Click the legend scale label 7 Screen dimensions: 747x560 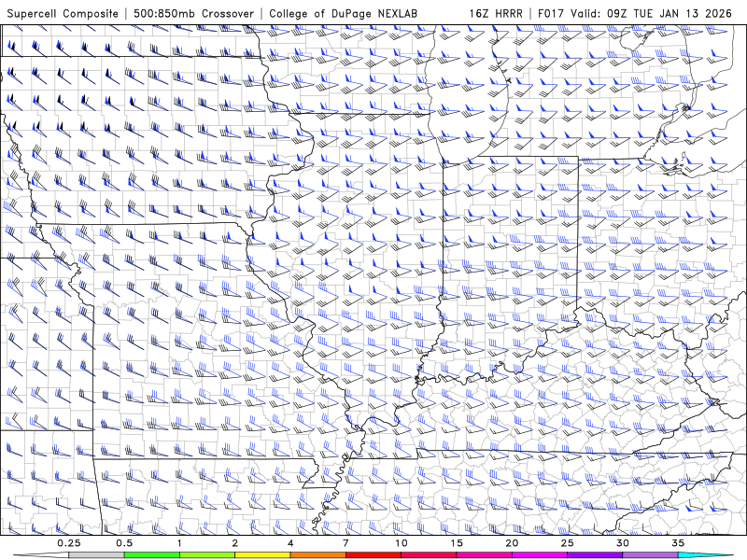(x=345, y=543)
